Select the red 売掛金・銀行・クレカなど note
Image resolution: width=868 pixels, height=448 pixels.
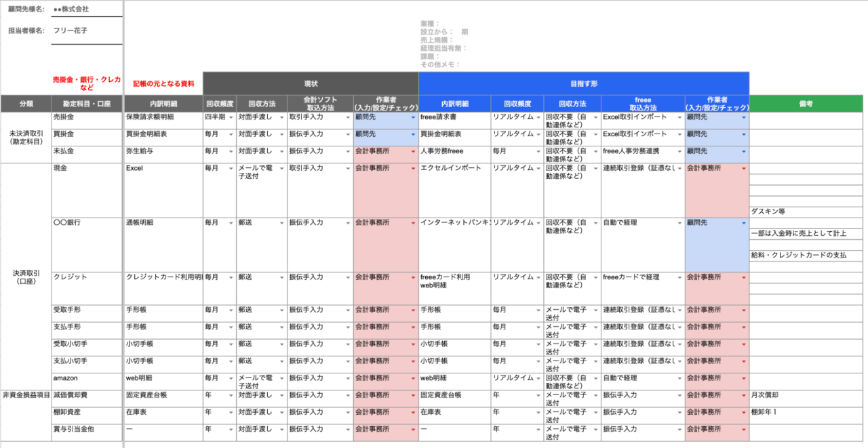click(87, 83)
